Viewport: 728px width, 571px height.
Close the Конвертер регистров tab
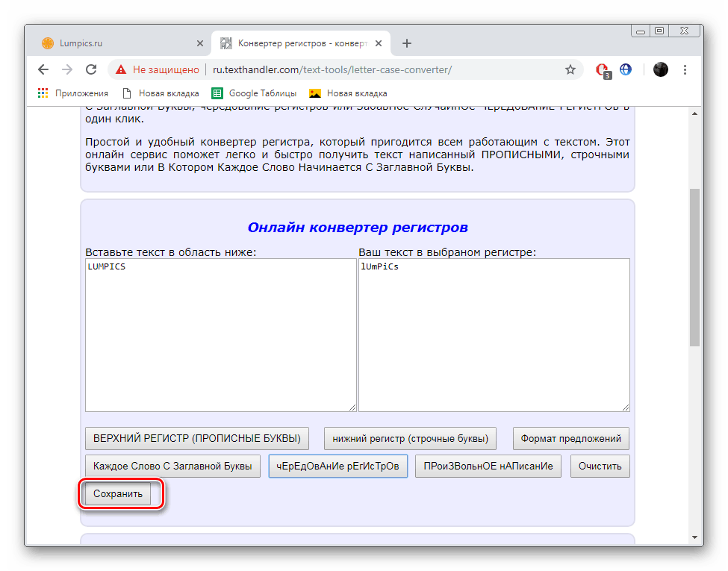(379, 43)
